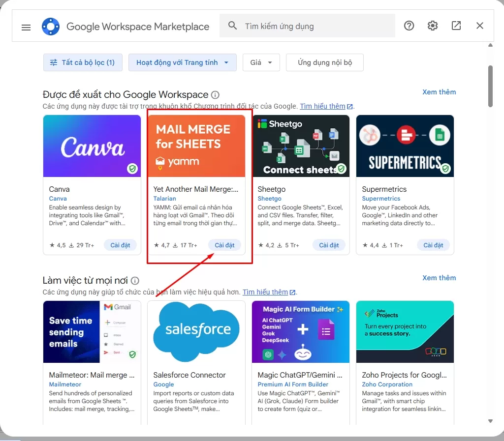
Task: Open the help question mark icon
Action: coord(409,26)
